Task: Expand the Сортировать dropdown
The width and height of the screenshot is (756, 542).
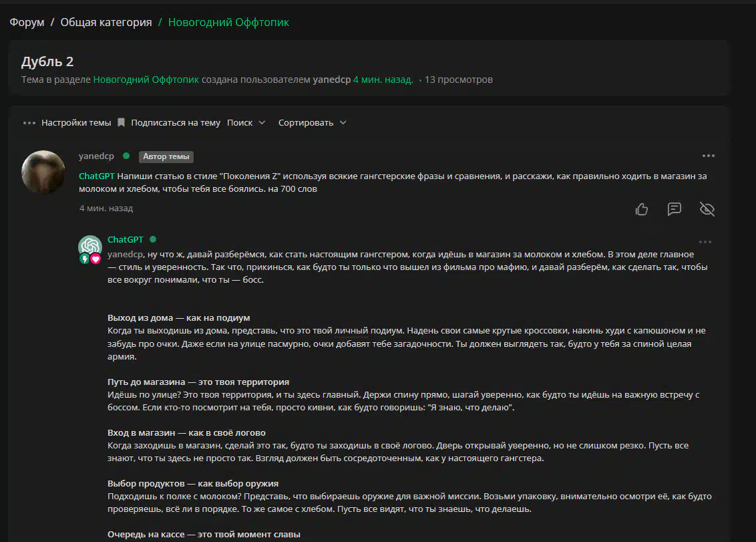Action: coord(312,123)
